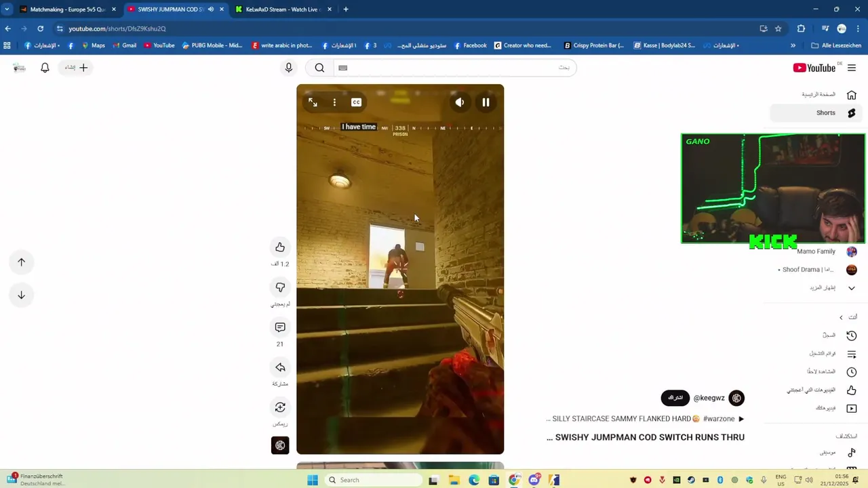Open the Gmail bookmark
The width and height of the screenshot is (868, 488).
(124, 45)
